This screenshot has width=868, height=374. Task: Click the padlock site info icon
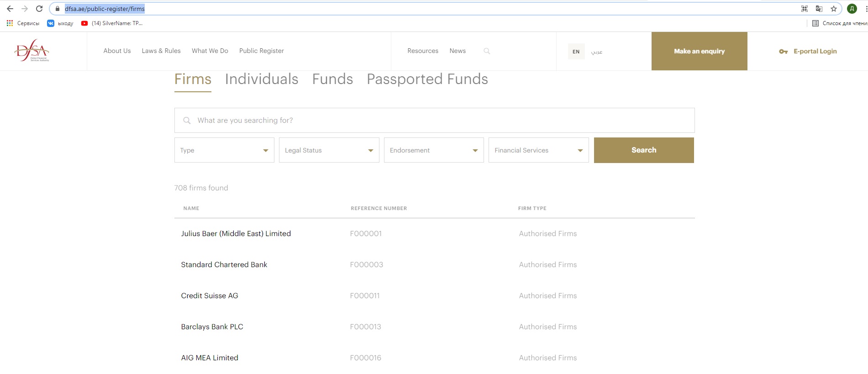(58, 9)
